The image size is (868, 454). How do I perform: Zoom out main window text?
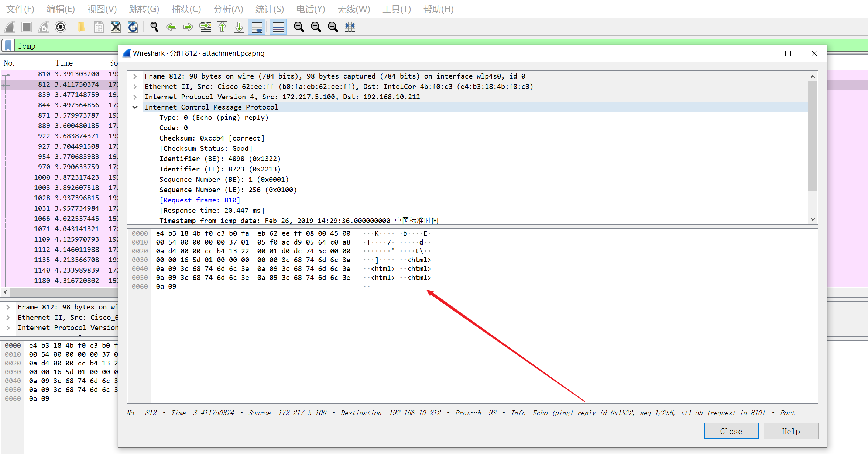pyautogui.click(x=316, y=27)
